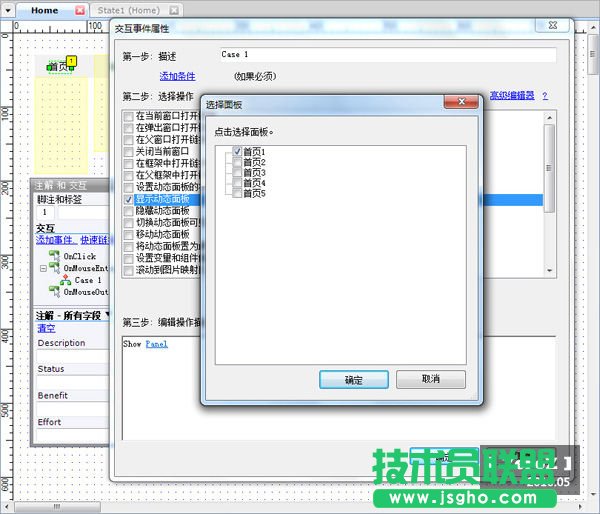Image resolution: width=600 pixels, height=514 pixels.
Task: Open the tab list dropdown arrow
Action: click(8, 10)
